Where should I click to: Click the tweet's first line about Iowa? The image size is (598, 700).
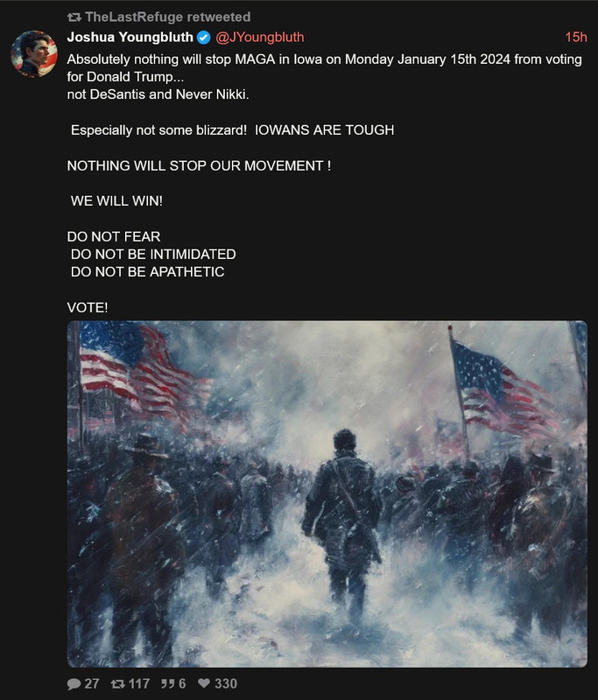tap(324, 59)
